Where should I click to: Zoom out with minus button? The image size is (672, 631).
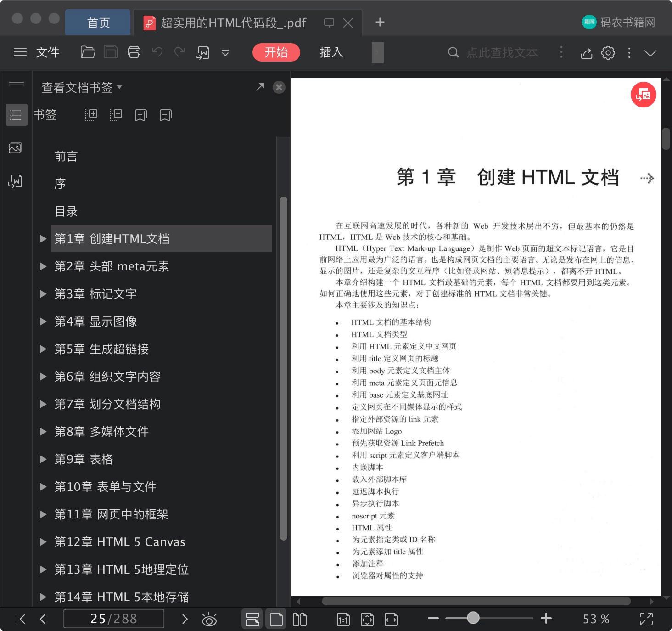point(433,619)
